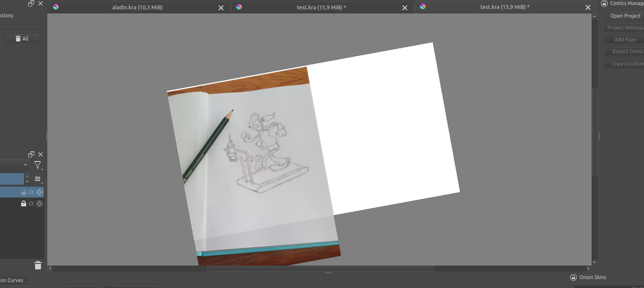Float the layers docker panel

[x=31, y=154]
